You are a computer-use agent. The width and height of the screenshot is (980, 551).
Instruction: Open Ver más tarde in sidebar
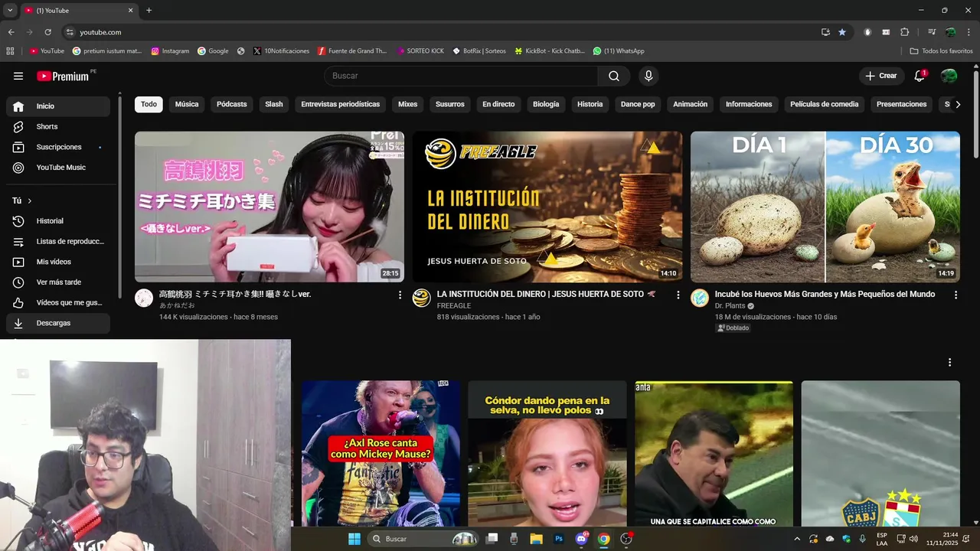58,282
